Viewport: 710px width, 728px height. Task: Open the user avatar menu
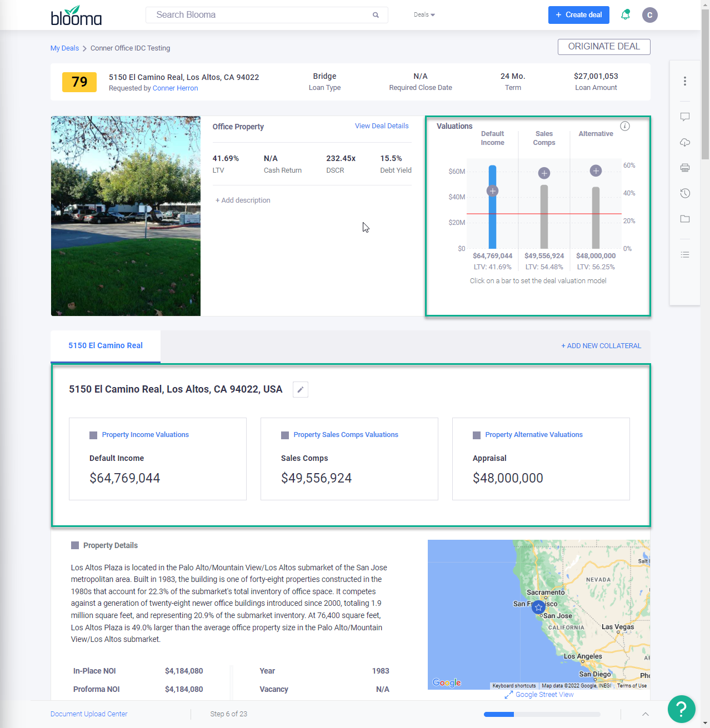[649, 15]
